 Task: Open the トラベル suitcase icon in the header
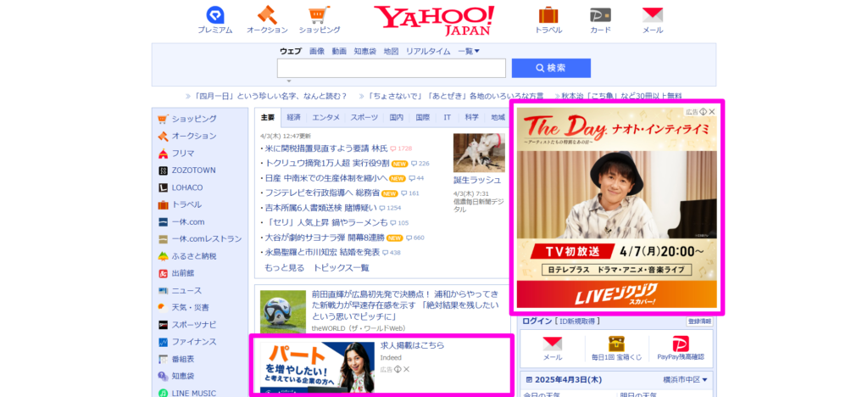[548, 15]
